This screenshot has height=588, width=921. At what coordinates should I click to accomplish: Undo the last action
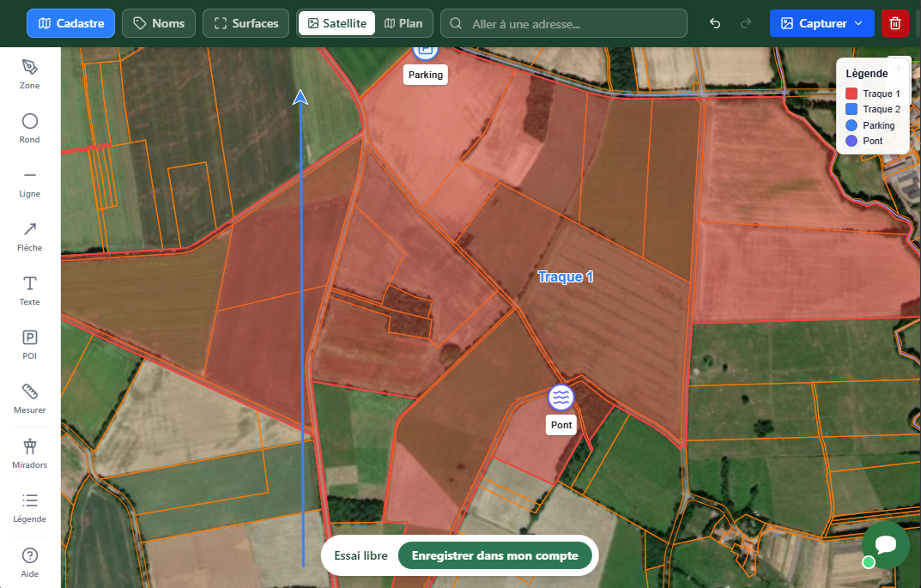coord(715,23)
